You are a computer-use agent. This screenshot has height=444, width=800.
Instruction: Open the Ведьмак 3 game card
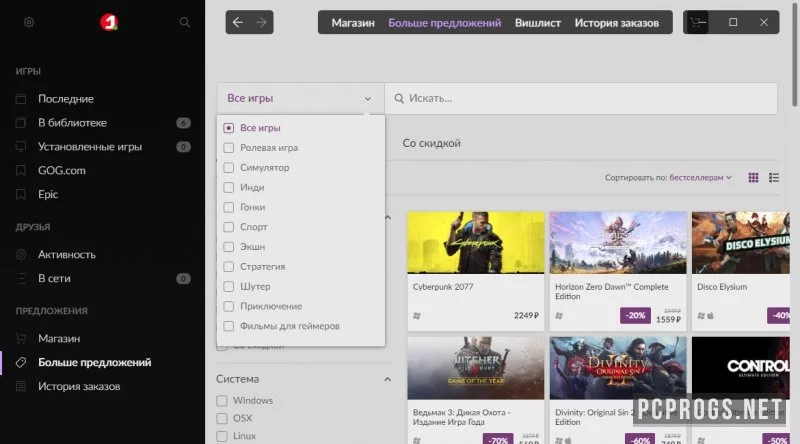coord(476,390)
